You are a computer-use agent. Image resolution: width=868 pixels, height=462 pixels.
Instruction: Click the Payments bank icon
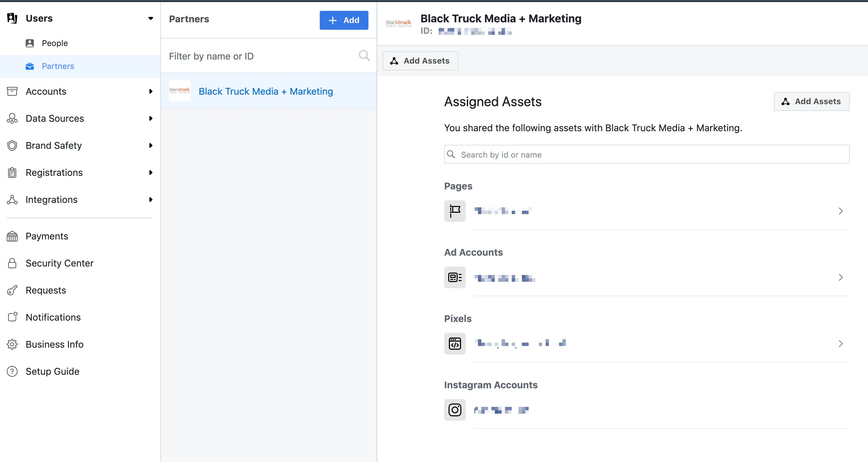pos(12,236)
